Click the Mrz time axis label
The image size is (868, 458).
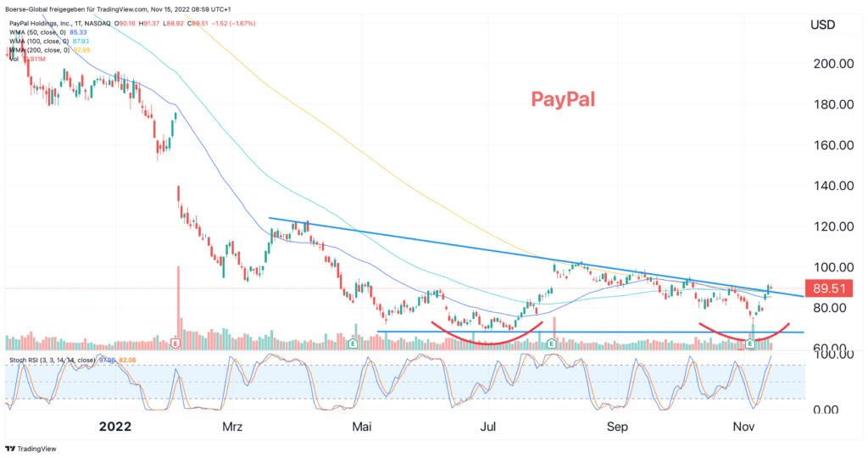(232, 427)
